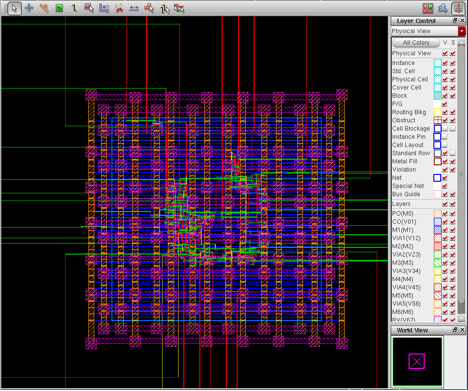Select the VIA5(V56) layer label
This screenshot has height=391, width=468.
pyautogui.click(x=406, y=304)
